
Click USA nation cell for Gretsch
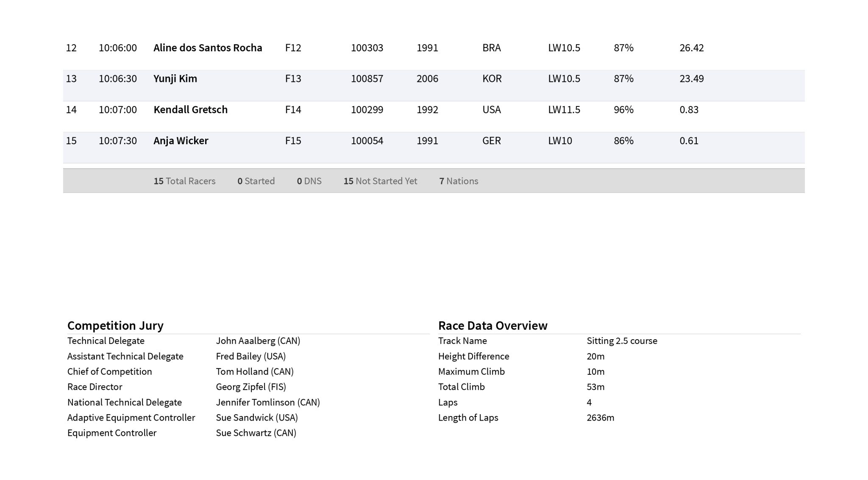491,110
